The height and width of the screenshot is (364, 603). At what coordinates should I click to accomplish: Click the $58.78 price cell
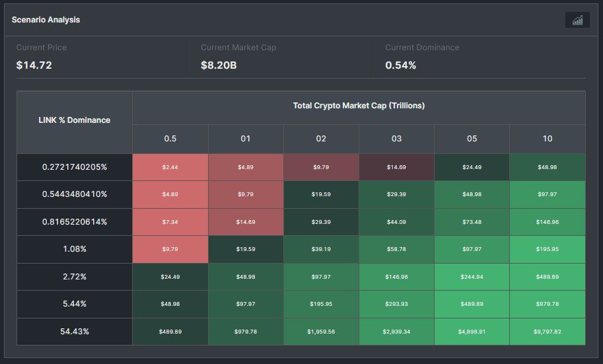pyautogui.click(x=396, y=249)
